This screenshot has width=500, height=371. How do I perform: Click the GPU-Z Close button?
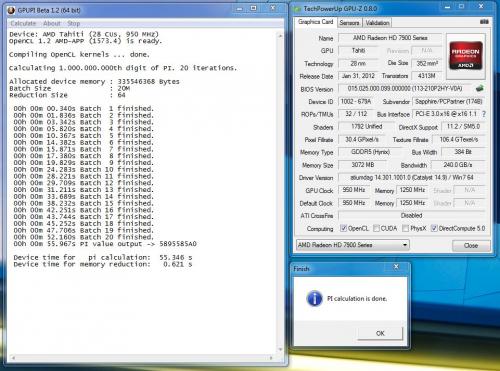tap(471, 246)
